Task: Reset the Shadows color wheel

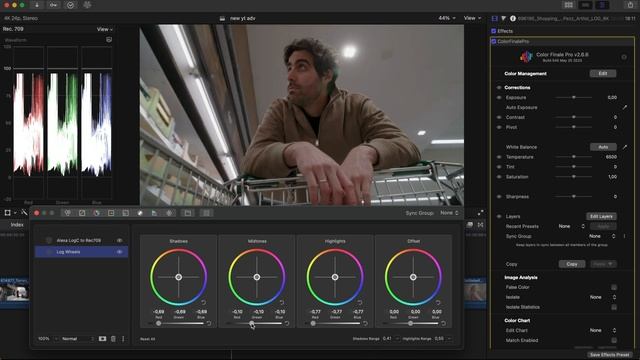Action: pyautogui.click(x=203, y=302)
